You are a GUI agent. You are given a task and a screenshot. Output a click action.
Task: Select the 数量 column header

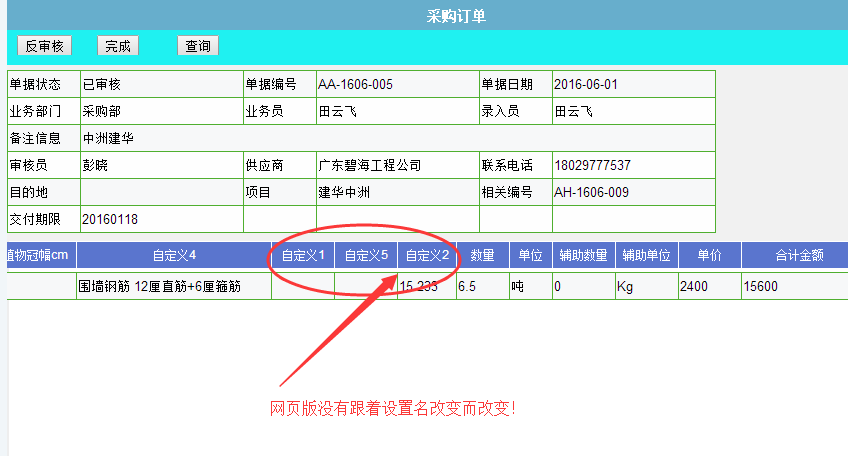(482, 256)
